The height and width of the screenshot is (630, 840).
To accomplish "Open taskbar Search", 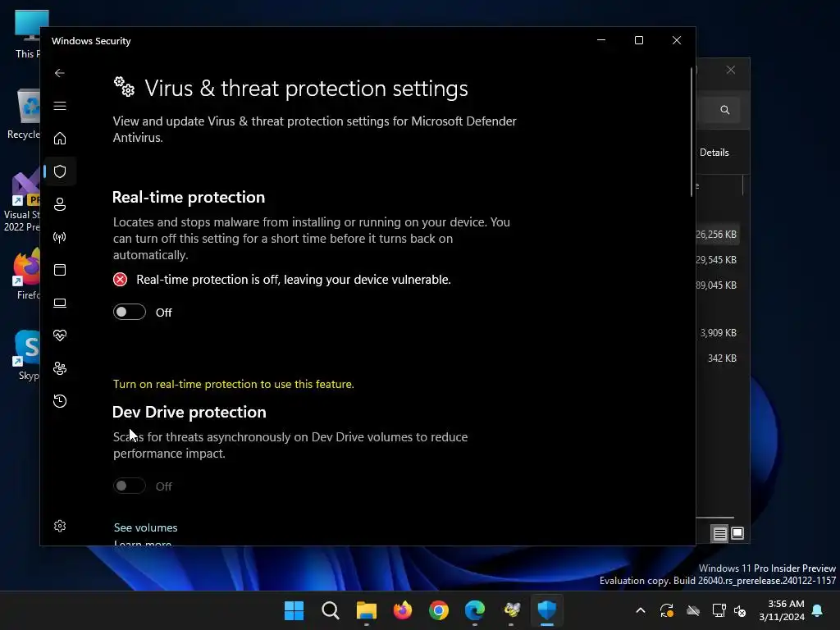I will click(x=330, y=610).
